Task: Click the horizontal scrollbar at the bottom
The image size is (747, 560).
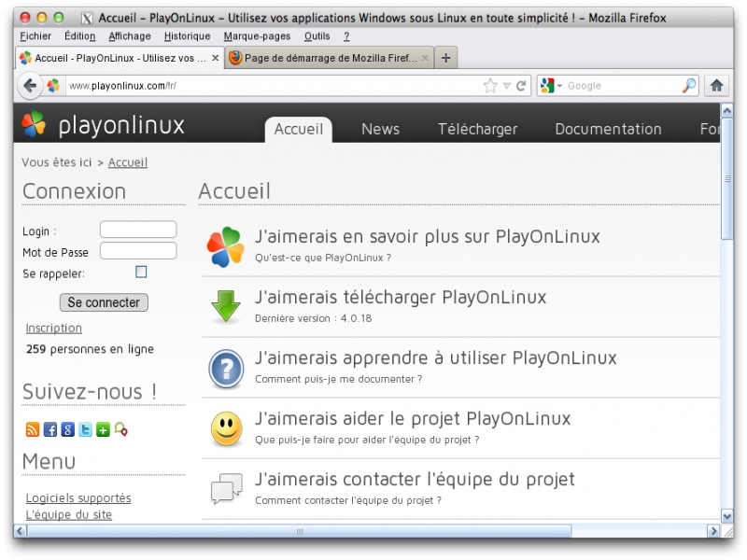Action: click(299, 531)
